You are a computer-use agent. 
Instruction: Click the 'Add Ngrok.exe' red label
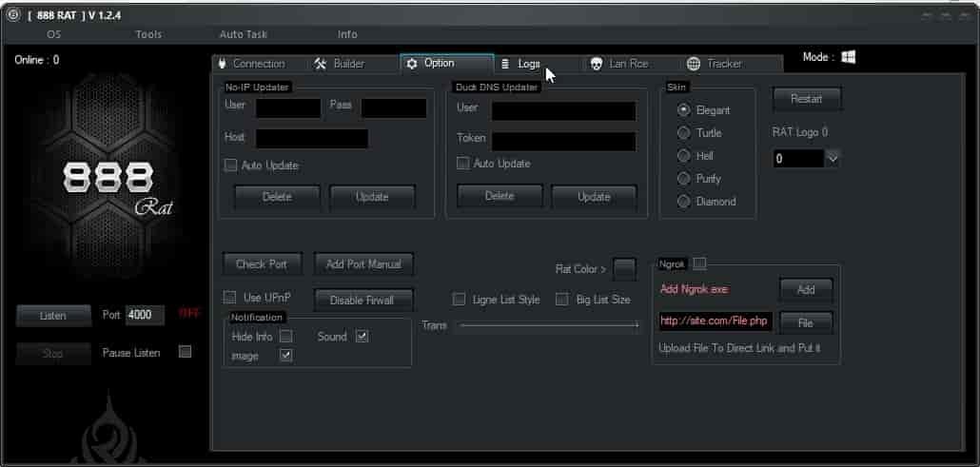click(694, 289)
